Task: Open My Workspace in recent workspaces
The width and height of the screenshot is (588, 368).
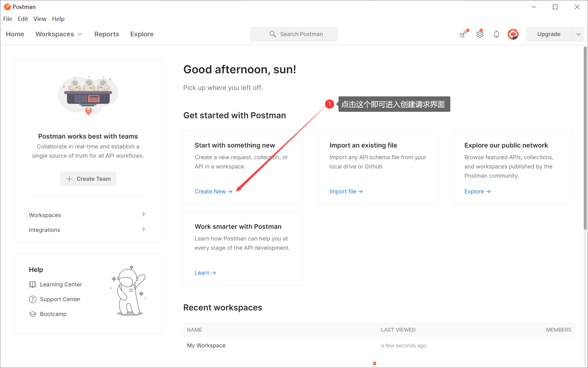Action: (206, 346)
